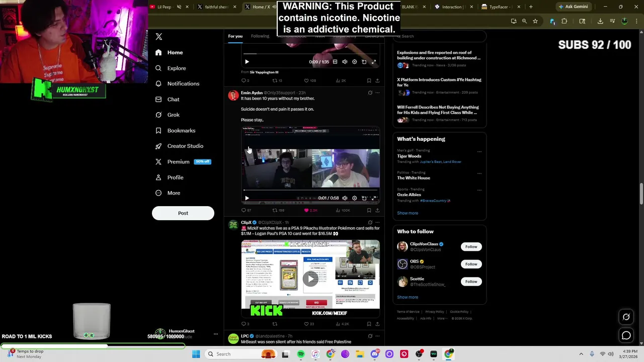The image size is (644, 362).
Task: Reply to Emin Aydın post with 87 replies
Action: [x=246, y=210]
